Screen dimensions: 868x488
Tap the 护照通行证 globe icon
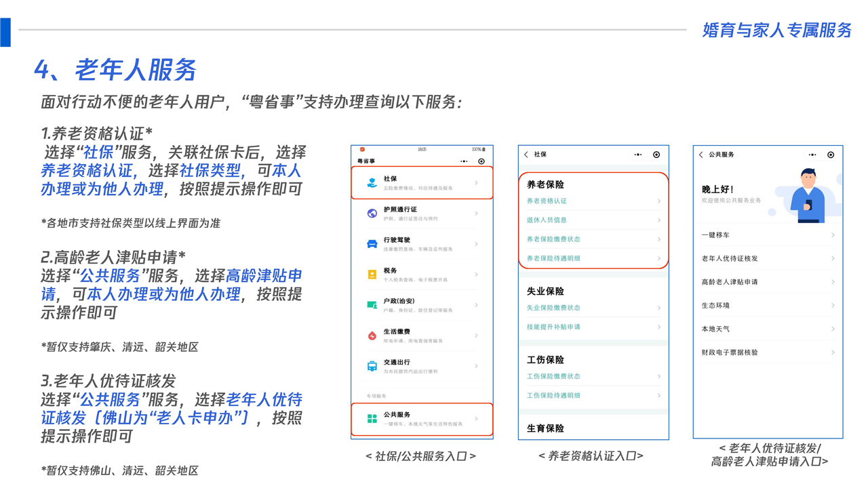pos(372,213)
